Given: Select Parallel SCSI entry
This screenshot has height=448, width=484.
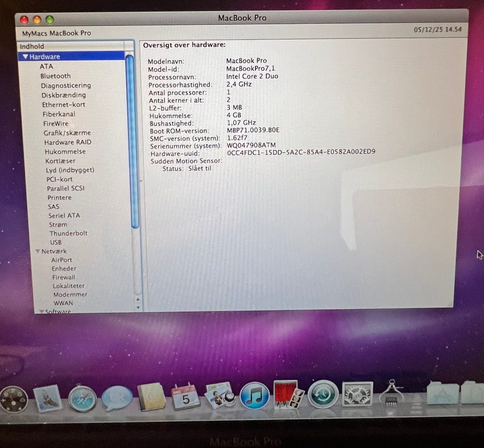Looking at the screenshot, I should click(66, 188).
